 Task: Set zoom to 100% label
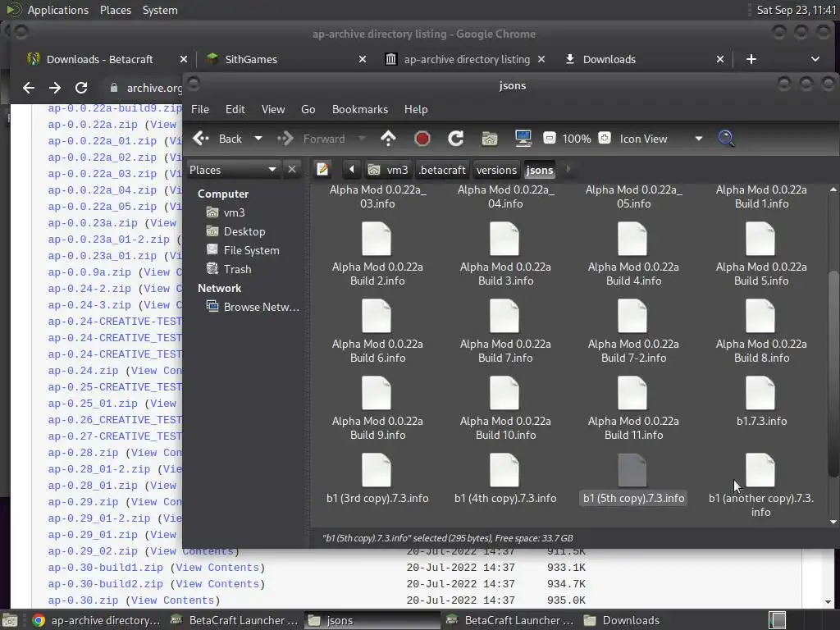pos(577,139)
